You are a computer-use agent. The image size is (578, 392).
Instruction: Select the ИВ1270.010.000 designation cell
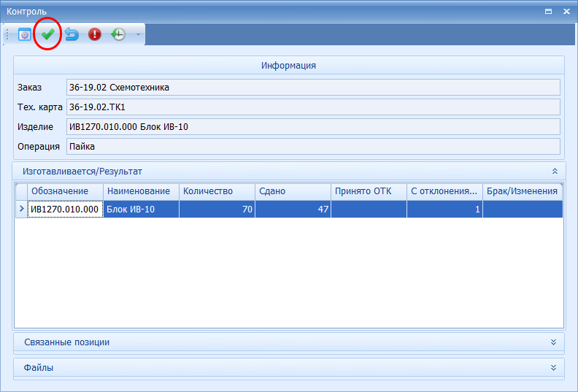[64, 210]
